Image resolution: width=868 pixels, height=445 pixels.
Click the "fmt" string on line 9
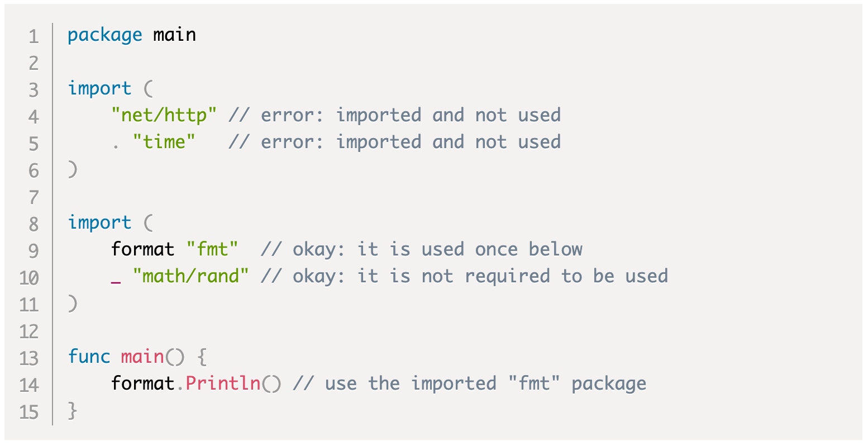tap(212, 249)
